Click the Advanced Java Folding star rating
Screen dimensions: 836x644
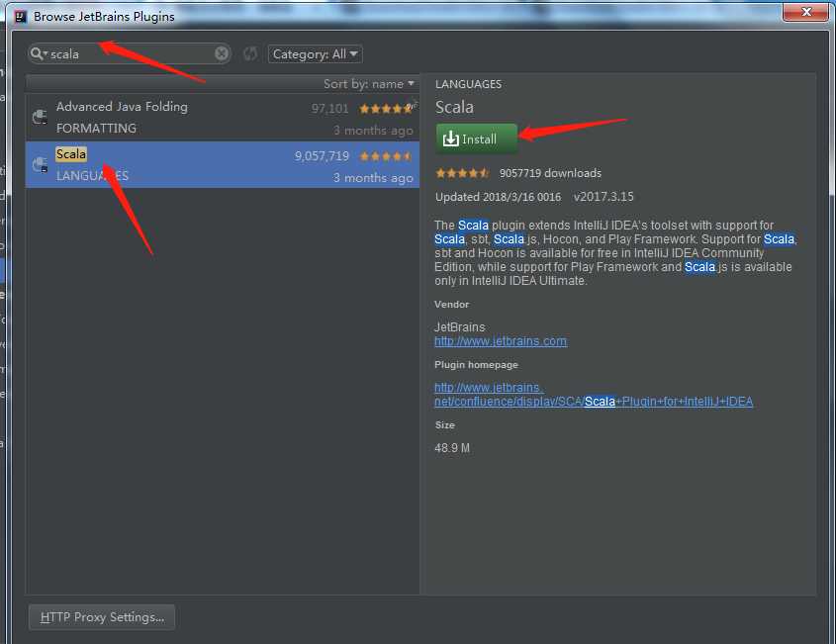386,109
